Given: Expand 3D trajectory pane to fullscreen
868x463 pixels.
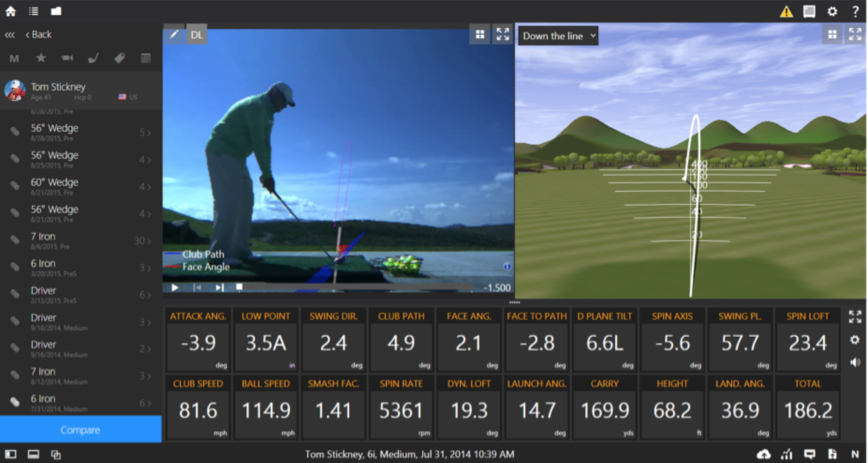Looking at the screenshot, I should (x=855, y=34).
